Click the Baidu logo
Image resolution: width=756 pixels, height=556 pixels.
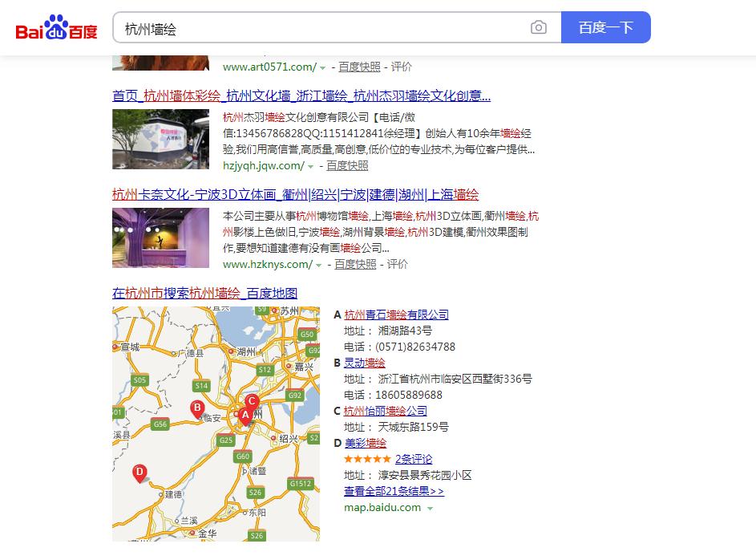[56, 27]
